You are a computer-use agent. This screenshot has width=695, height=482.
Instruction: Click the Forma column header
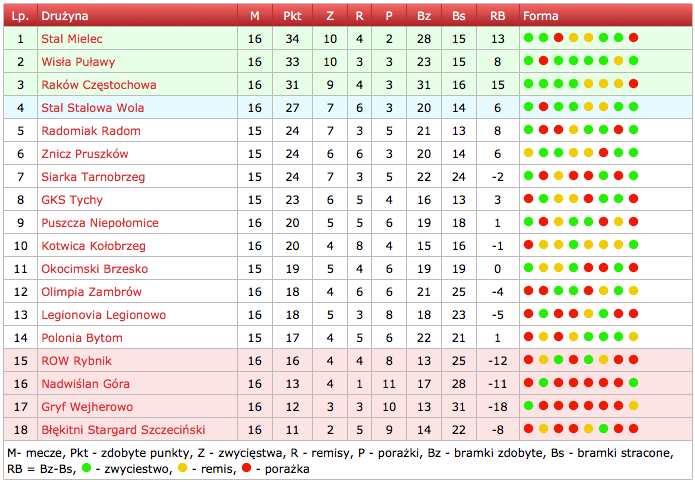[x=541, y=16]
